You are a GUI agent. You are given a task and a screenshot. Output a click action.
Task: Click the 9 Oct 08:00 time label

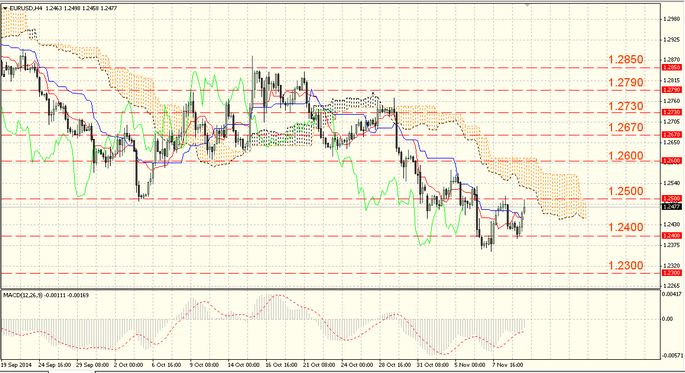click(x=204, y=365)
